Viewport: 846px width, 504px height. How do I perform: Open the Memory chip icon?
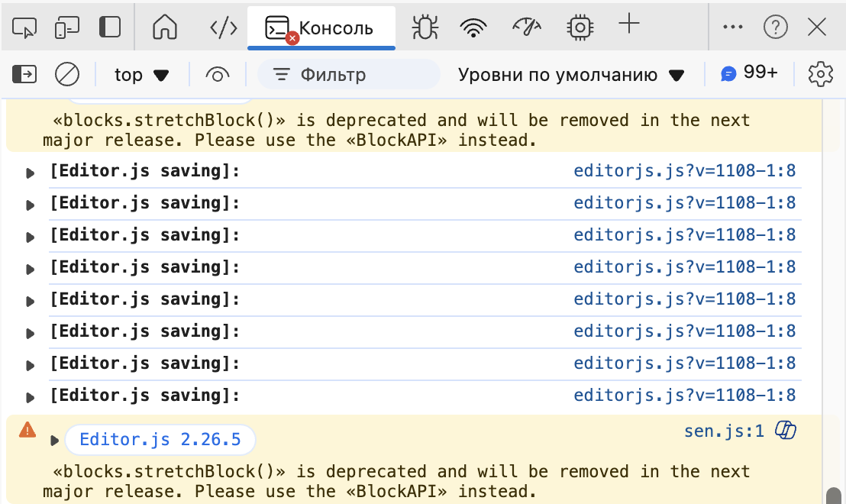click(580, 28)
